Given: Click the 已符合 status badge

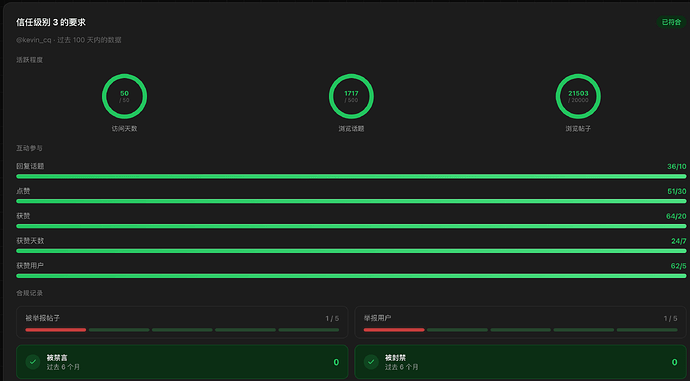Looking at the screenshot, I should [671, 22].
